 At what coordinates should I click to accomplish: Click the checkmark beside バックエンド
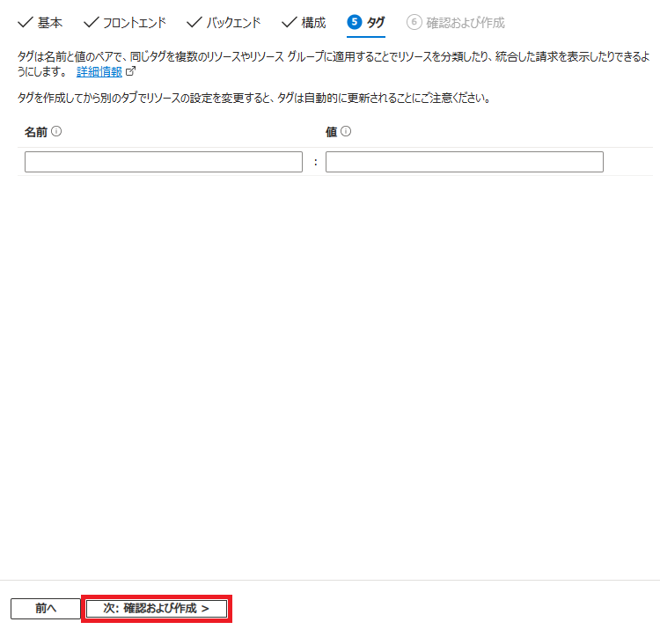coord(194,22)
